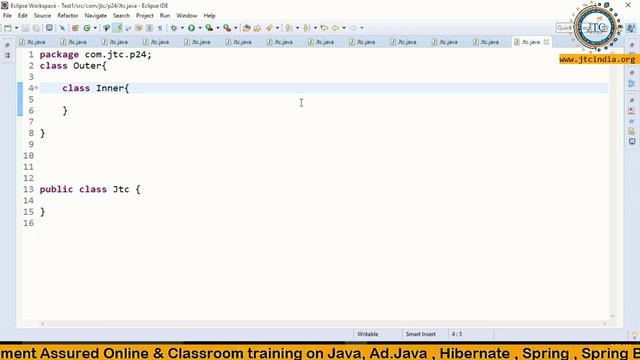Open the Problems view icon in right trim
The height and width of the screenshot is (360, 640).
[632, 111]
